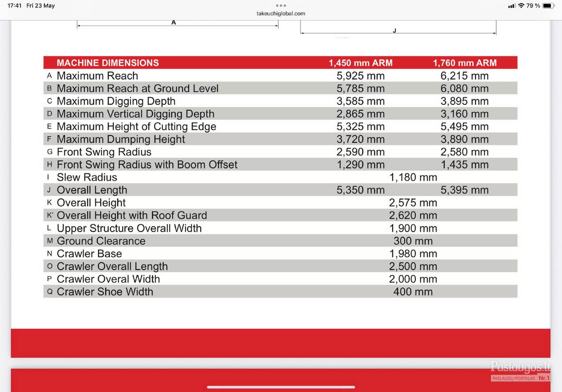Select Maximum Vertical Digging Depth label
Viewport: 562px width, 392px height.
[136, 114]
